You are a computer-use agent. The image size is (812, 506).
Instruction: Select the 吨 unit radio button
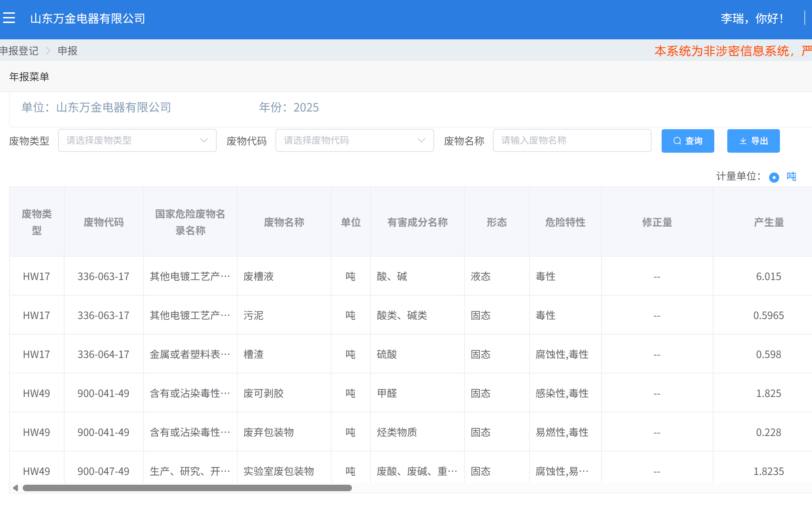tap(774, 177)
